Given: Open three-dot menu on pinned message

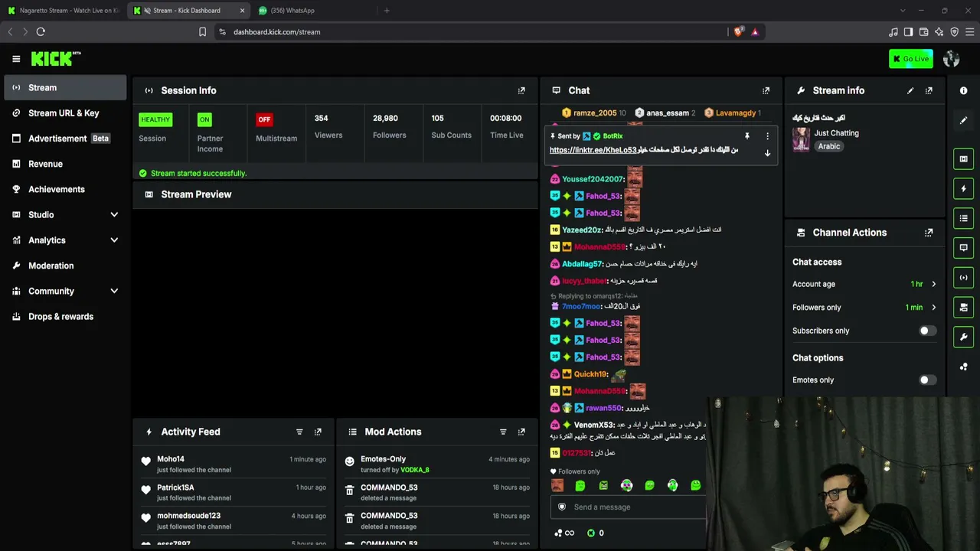Looking at the screenshot, I should pos(767,136).
